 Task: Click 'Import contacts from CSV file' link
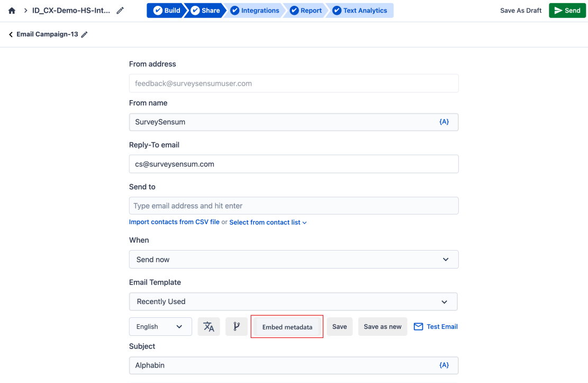point(174,222)
